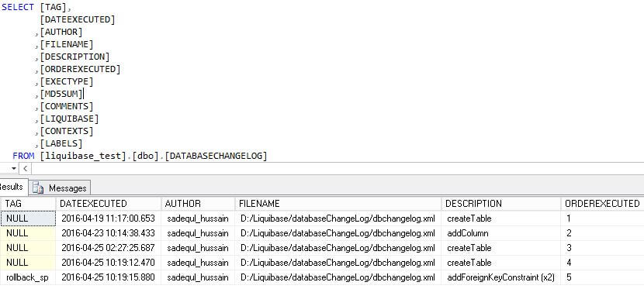The height and width of the screenshot is (289, 644).
Task: Click [LIQUIBASE] column in query text
Action: coord(69,119)
